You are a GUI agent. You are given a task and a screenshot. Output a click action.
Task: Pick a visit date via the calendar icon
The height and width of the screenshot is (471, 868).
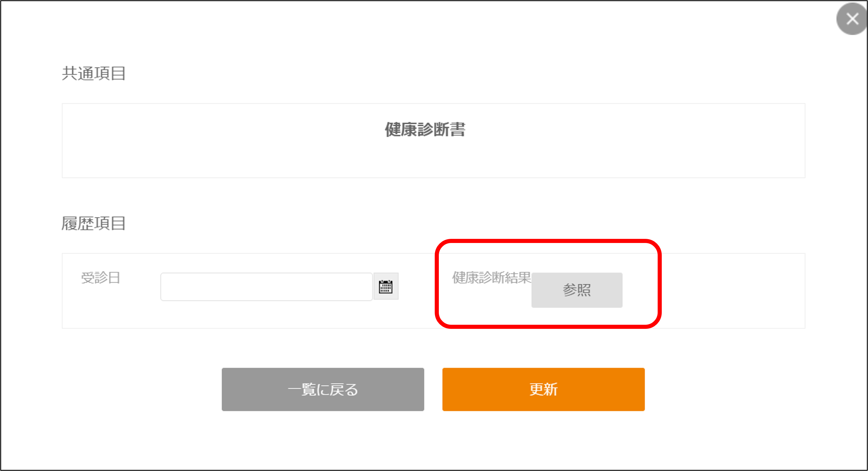click(x=386, y=287)
